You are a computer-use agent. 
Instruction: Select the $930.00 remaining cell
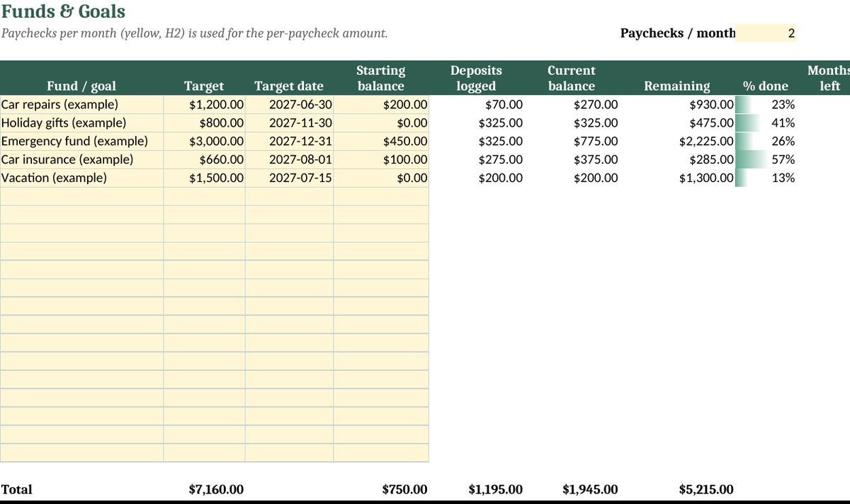coord(677,105)
